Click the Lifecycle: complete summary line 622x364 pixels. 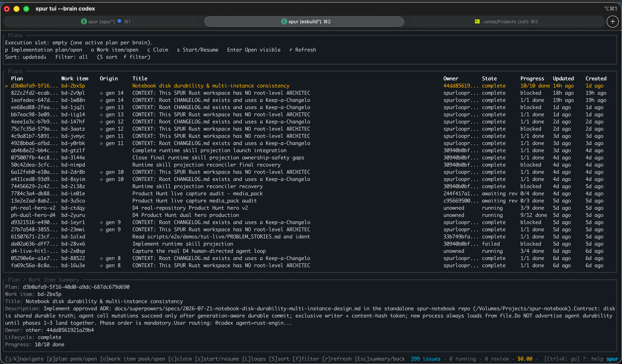33,337
